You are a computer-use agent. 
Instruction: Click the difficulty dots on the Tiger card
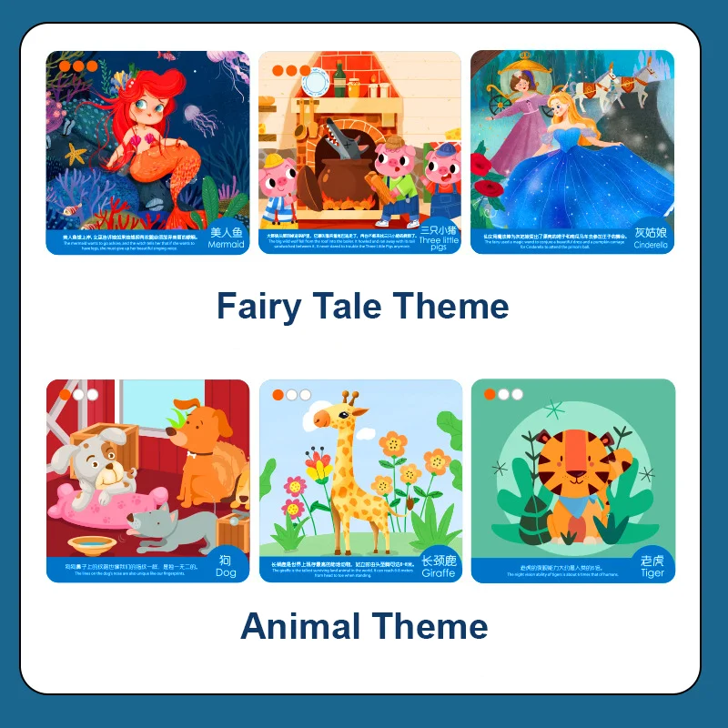click(503, 394)
